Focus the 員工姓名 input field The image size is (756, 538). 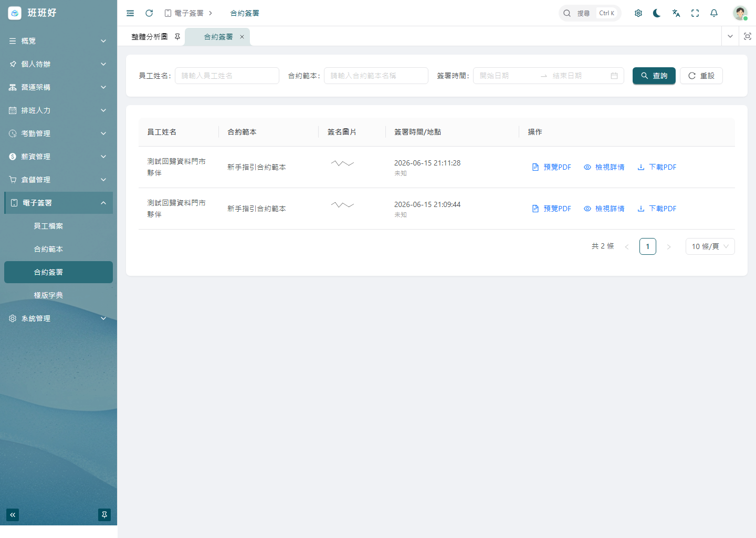point(227,76)
